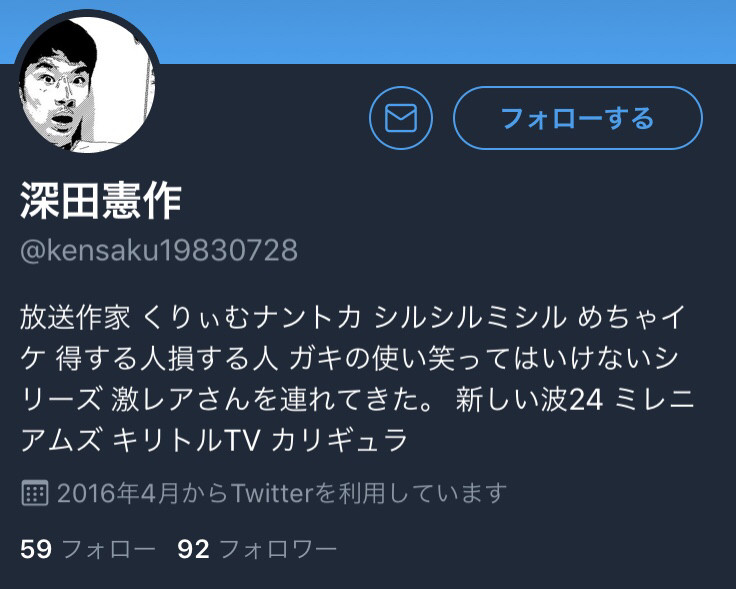Click シルシルミシル in the bio
The width and height of the screenshot is (736, 589).
click(470, 318)
